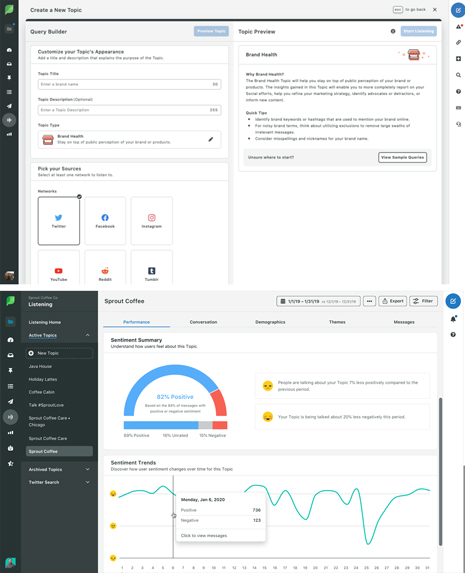This screenshot has height=573, width=465.
Task: Open the inbox tray icon in top sidebar
Action: (x=9, y=64)
